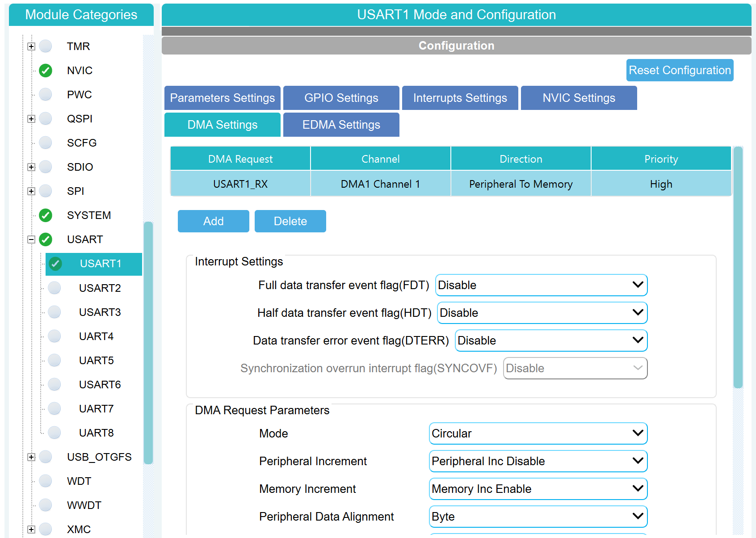The height and width of the screenshot is (538, 756).
Task: Click the USB_OTGFS status circle icon
Action: click(x=46, y=457)
